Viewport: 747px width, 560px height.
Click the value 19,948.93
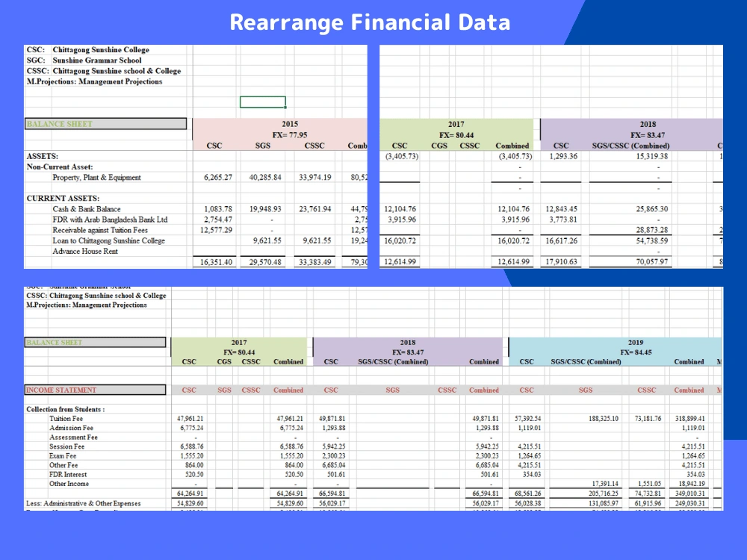coord(265,209)
